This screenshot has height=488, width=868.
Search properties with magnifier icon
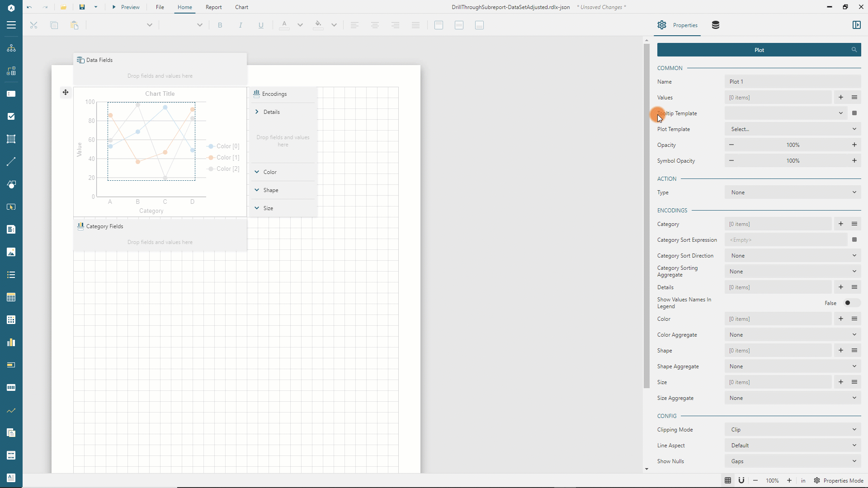(854, 50)
